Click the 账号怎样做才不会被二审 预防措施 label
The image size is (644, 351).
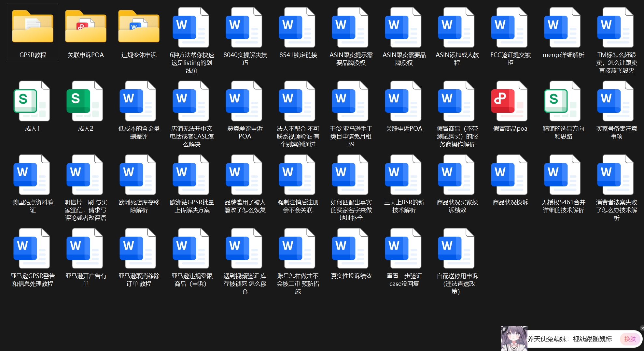298,284
